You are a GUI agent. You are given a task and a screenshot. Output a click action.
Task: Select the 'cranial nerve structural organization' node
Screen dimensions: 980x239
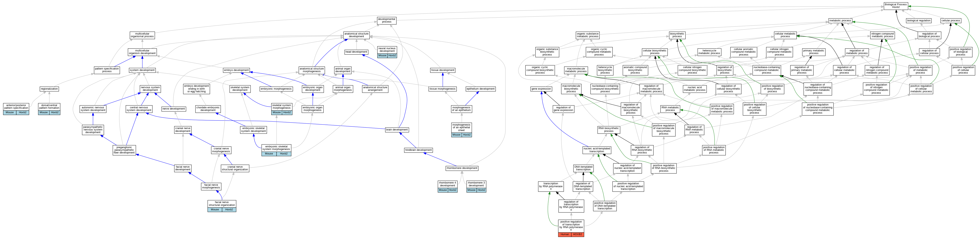(x=235, y=168)
